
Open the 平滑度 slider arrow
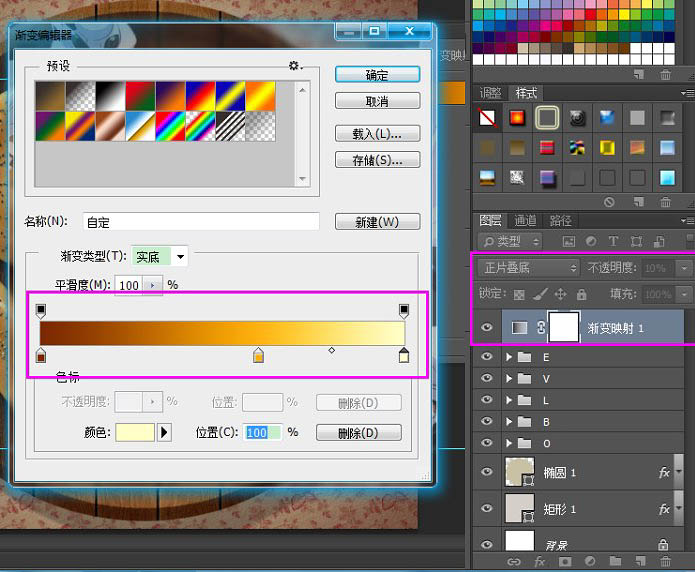152,285
